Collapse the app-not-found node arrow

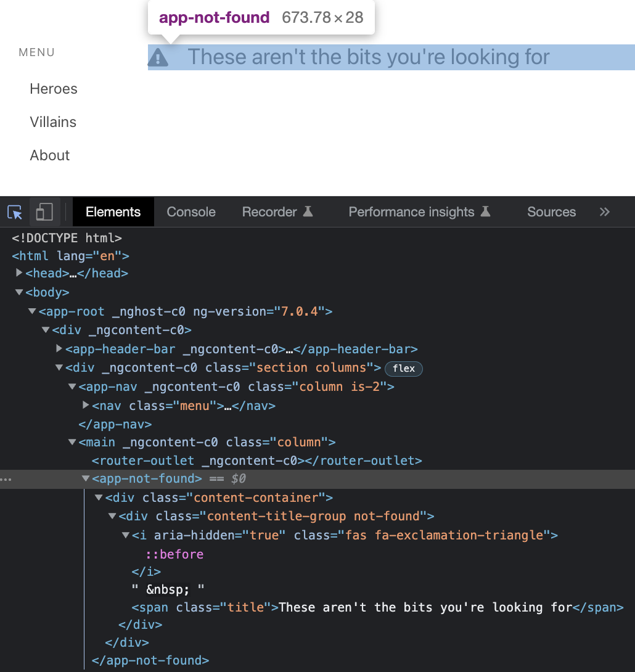[x=86, y=478]
